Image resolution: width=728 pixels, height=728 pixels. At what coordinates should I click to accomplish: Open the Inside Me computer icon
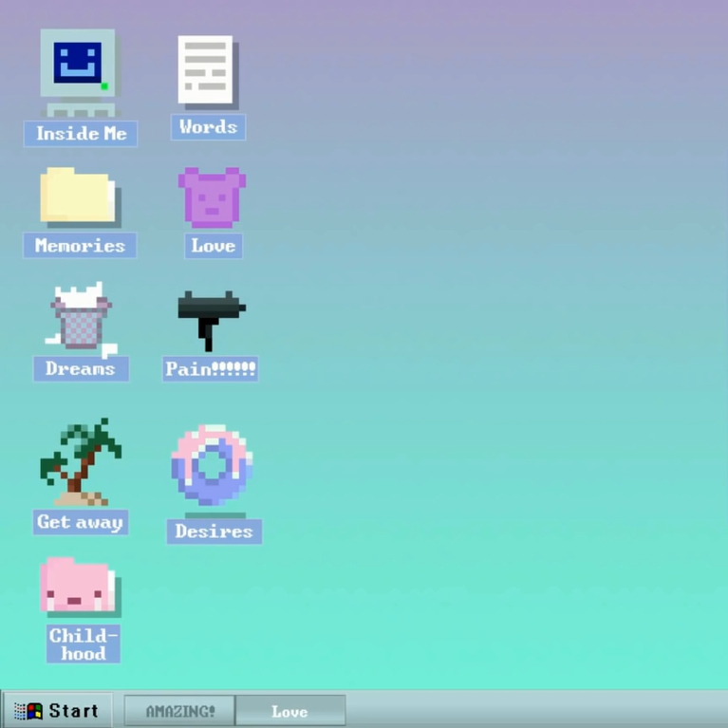80,72
